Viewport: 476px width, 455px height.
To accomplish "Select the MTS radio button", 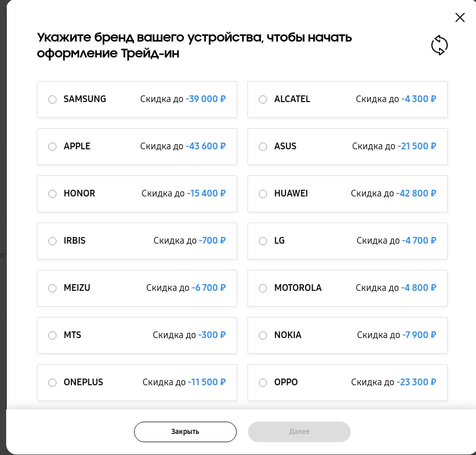I will click(x=52, y=335).
